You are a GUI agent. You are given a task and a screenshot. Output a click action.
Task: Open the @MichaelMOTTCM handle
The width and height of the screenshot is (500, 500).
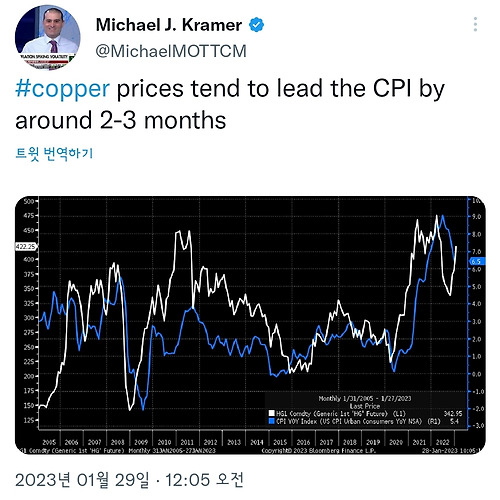pos(171,51)
